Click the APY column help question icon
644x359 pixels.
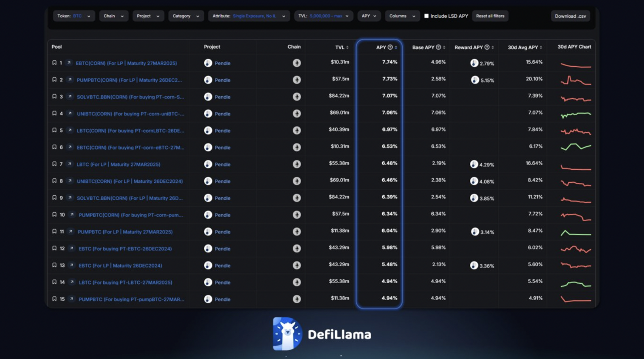pyautogui.click(x=390, y=47)
